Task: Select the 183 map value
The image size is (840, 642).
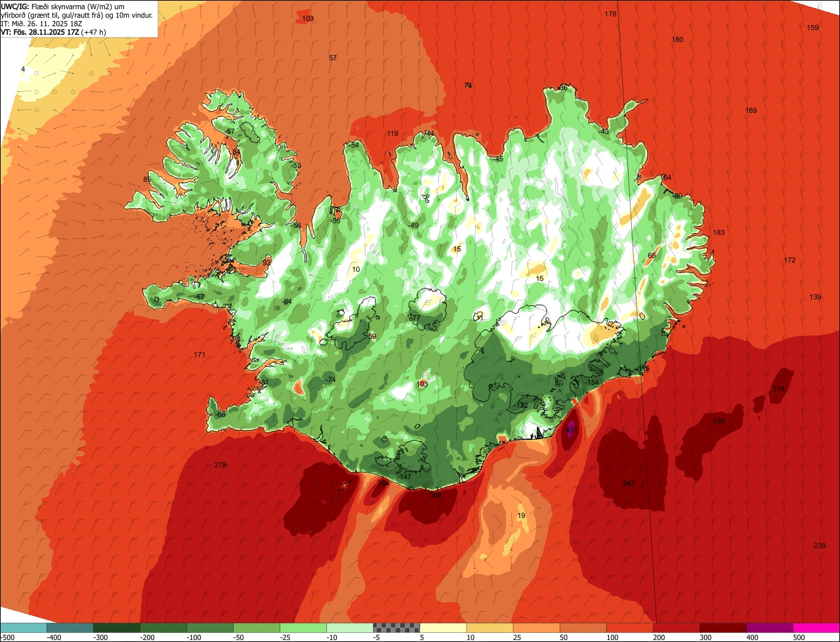Action: coord(719,232)
